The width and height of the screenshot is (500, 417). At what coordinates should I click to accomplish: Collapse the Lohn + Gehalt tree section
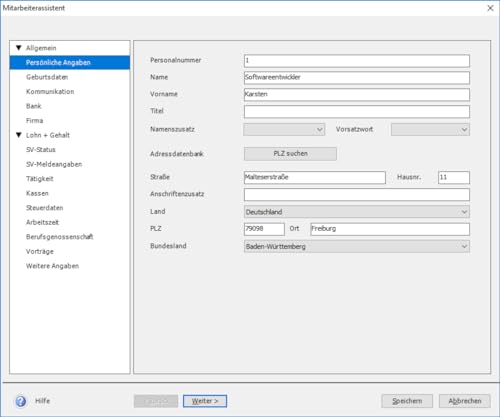click(x=19, y=135)
